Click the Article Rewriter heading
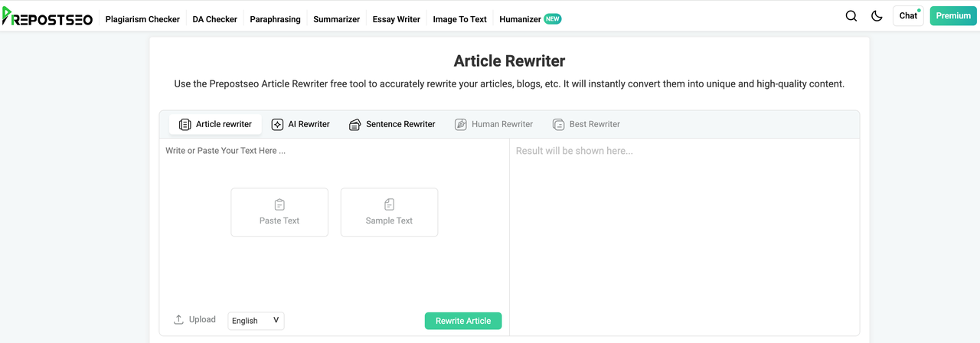980x343 pixels. (509, 61)
